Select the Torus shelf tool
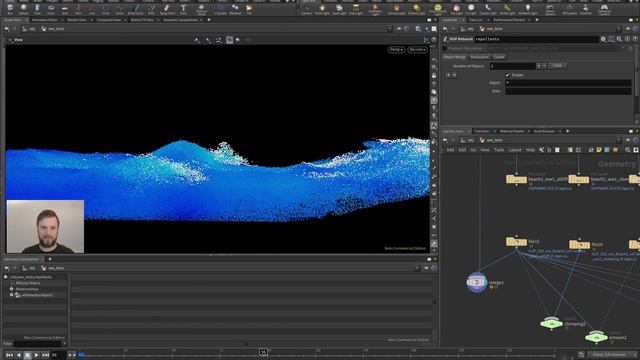This screenshot has width=640, height=360. tap(51, 9)
